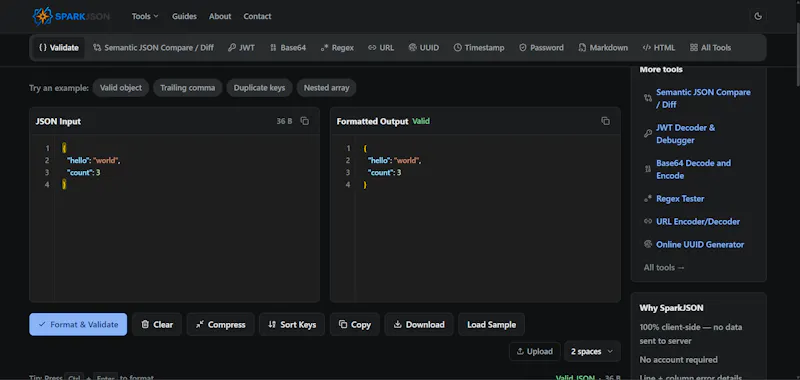800x380 pixels.
Task: Load the Nested array example
Action: point(327,88)
